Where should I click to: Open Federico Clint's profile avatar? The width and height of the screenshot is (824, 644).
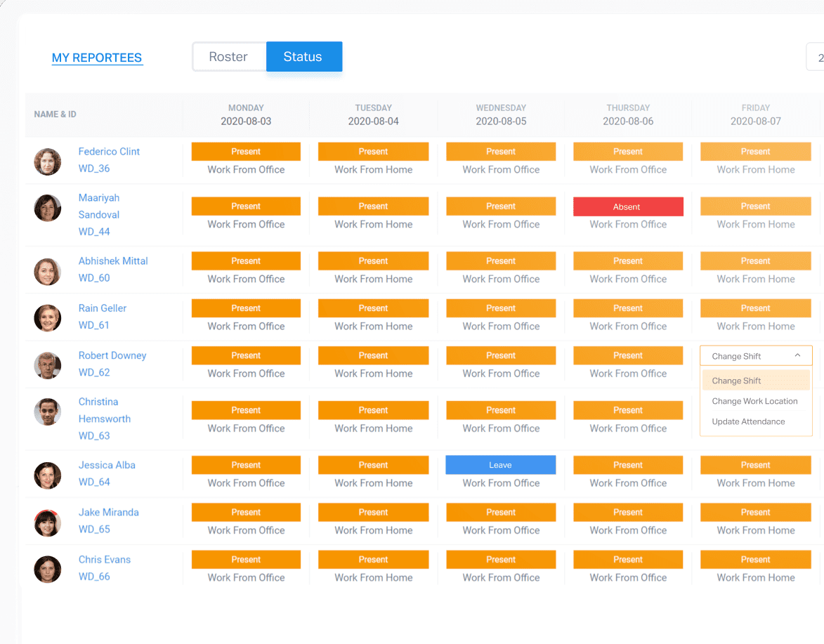click(x=48, y=162)
